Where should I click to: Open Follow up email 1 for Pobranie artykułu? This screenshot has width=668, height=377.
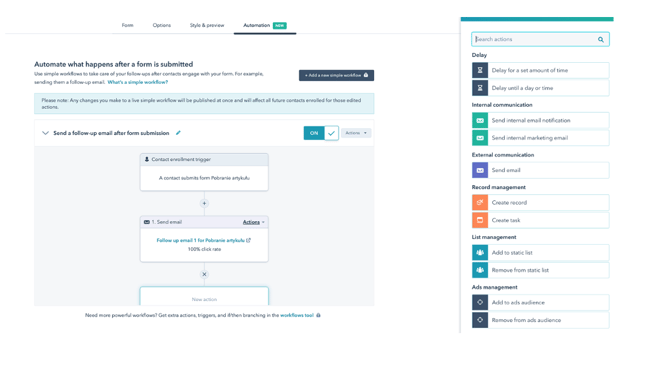201,240
